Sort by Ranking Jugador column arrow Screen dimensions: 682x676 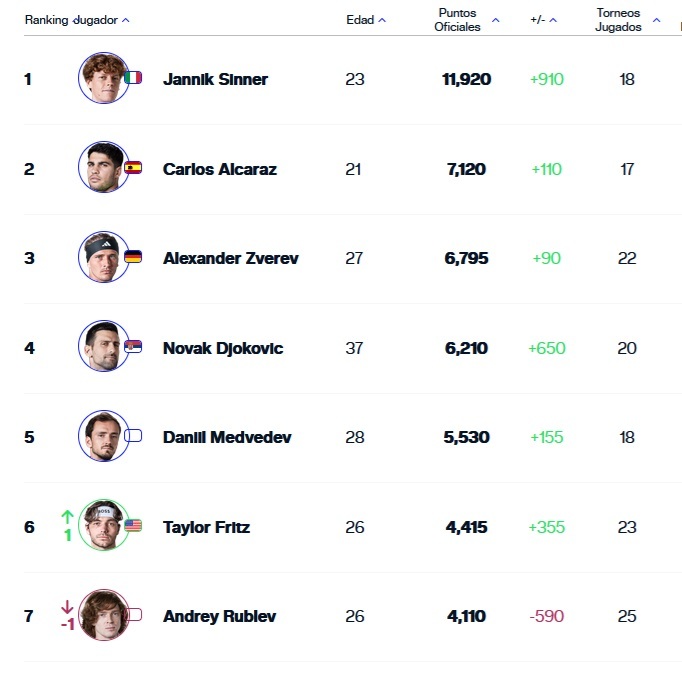coord(126,20)
